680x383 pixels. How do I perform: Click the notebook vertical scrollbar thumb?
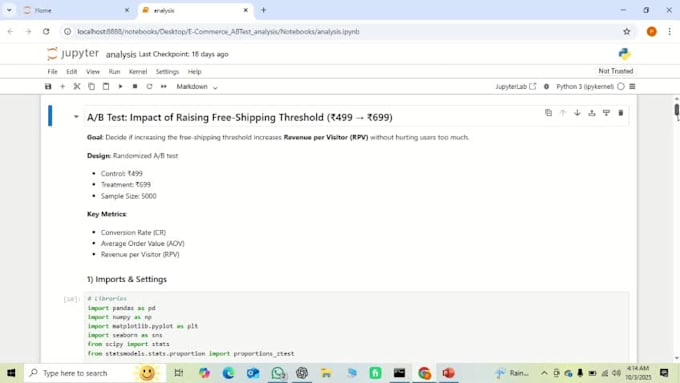click(677, 109)
